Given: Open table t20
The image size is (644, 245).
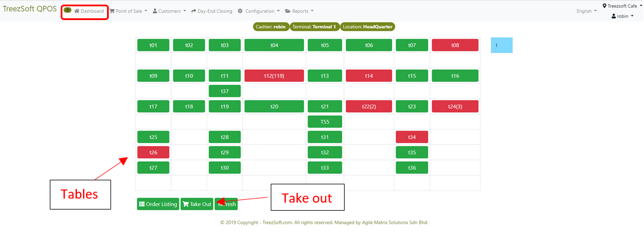Looking at the screenshot, I should pyautogui.click(x=274, y=106).
